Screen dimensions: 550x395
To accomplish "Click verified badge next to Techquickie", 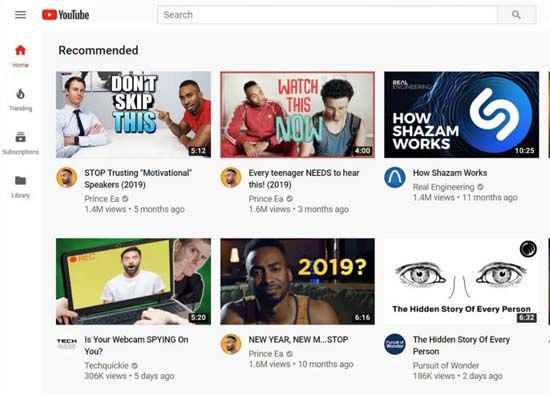I will click(135, 366).
